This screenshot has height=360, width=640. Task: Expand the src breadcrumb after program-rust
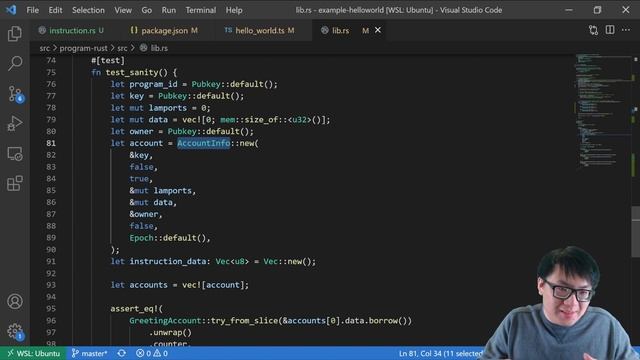tap(122, 48)
